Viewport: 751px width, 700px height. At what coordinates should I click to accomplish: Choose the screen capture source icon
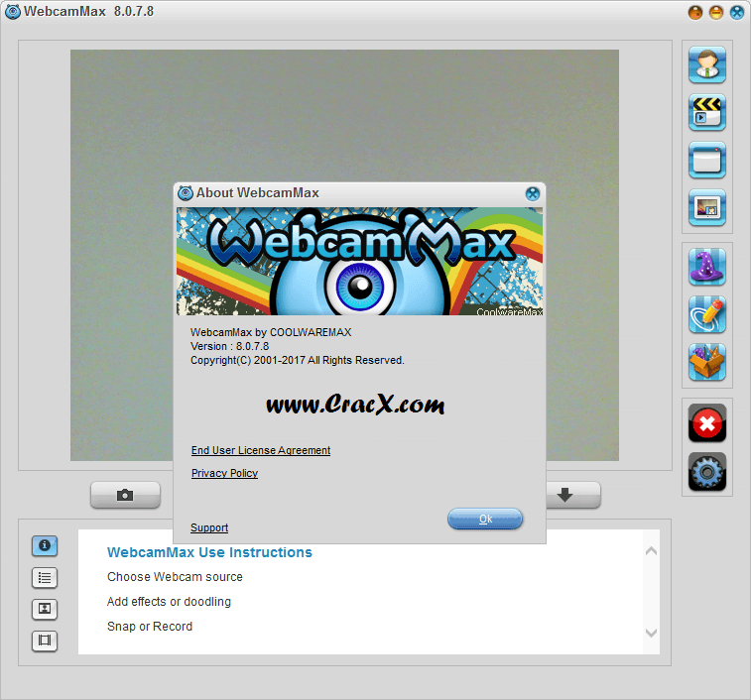pyautogui.click(x=707, y=160)
